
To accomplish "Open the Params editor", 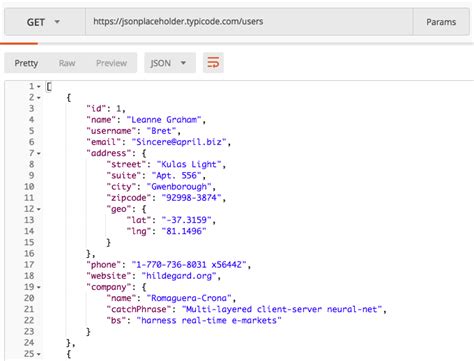I will point(441,22).
